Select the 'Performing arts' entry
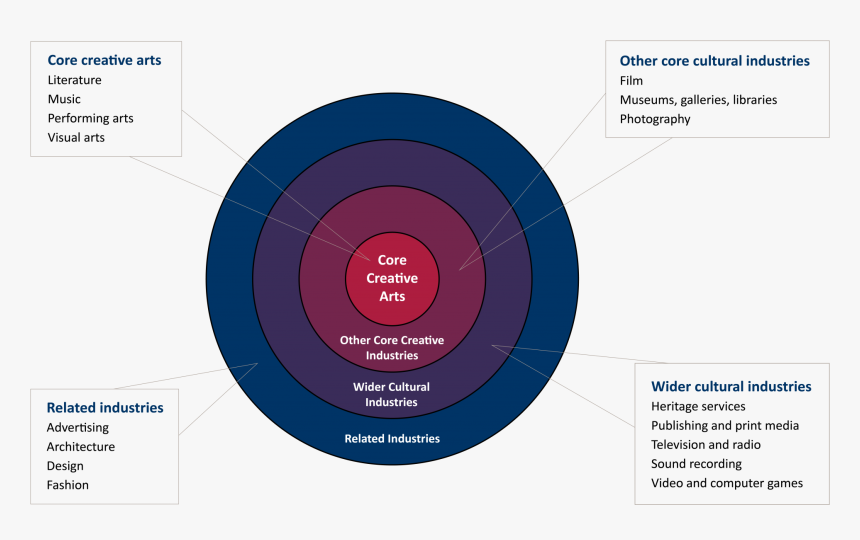The width and height of the screenshot is (860, 540). coord(90,118)
